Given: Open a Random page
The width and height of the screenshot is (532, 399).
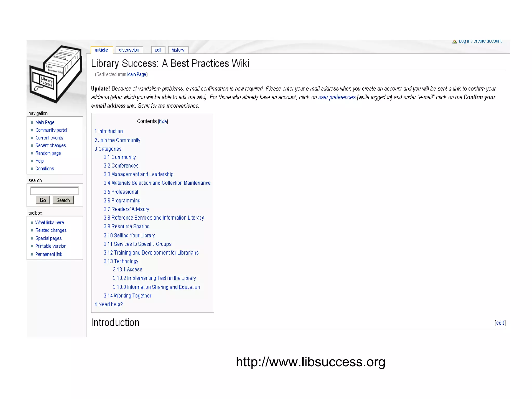Looking at the screenshot, I should click(x=48, y=153).
